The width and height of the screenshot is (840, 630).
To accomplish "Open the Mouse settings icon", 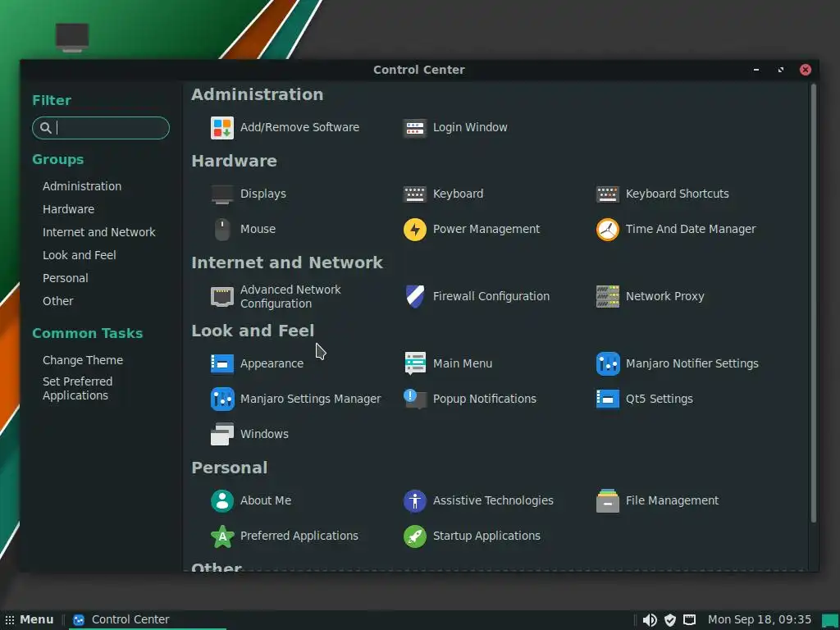I will click(221, 230).
